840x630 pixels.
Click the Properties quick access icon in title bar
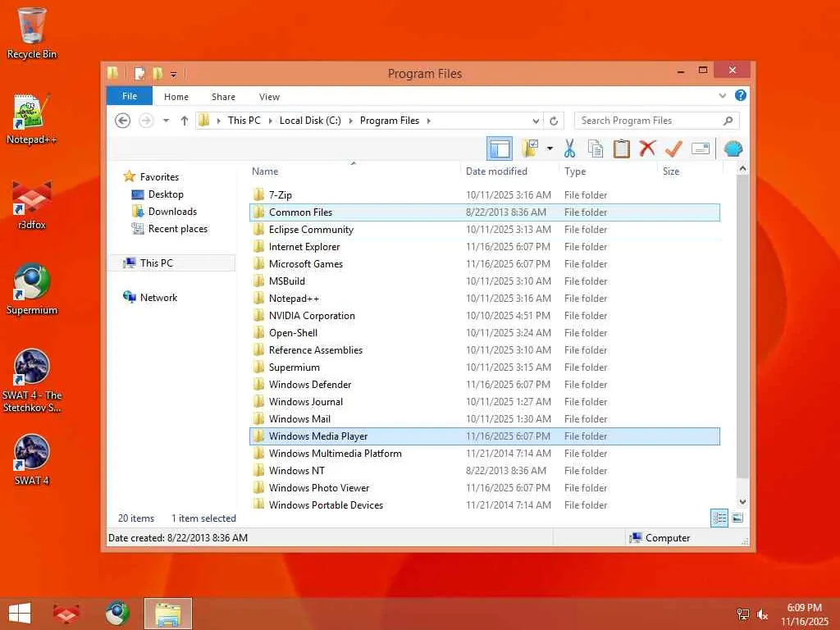click(139, 73)
